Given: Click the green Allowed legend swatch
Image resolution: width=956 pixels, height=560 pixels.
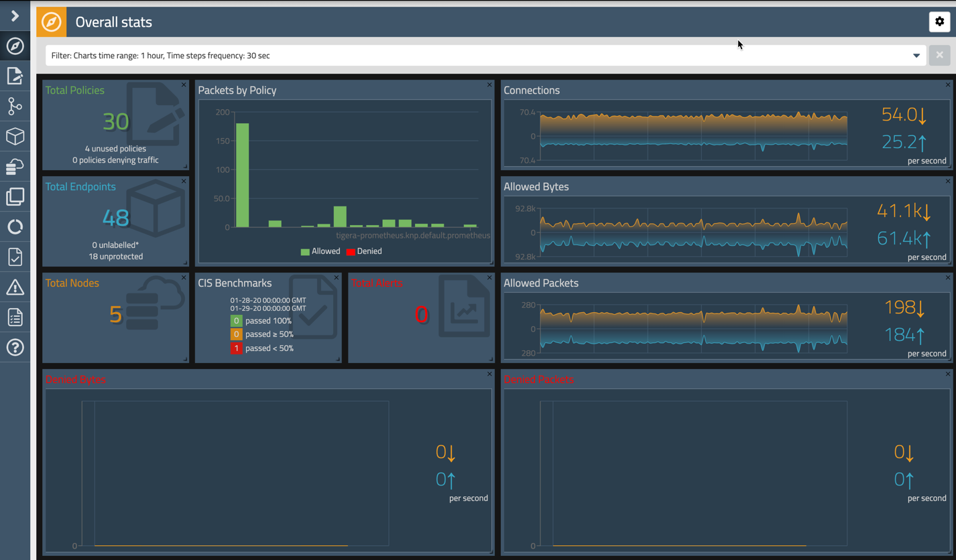Looking at the screenshot, I should point(305,252).
